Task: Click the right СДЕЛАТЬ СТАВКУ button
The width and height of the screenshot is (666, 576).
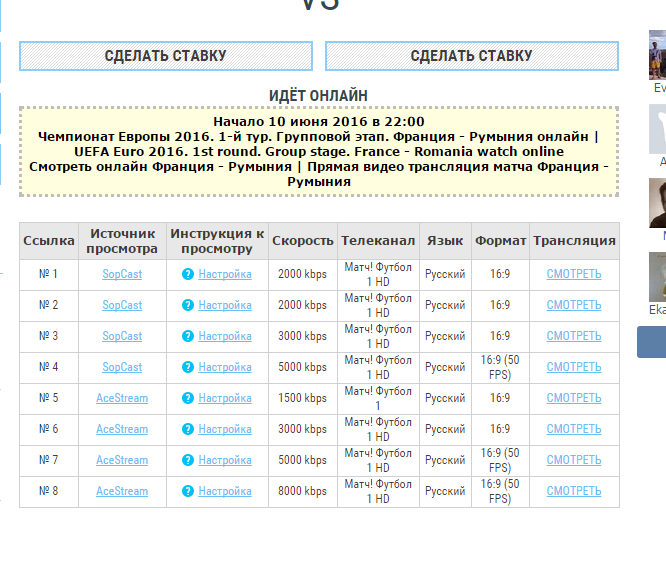Action: (472, 56)
